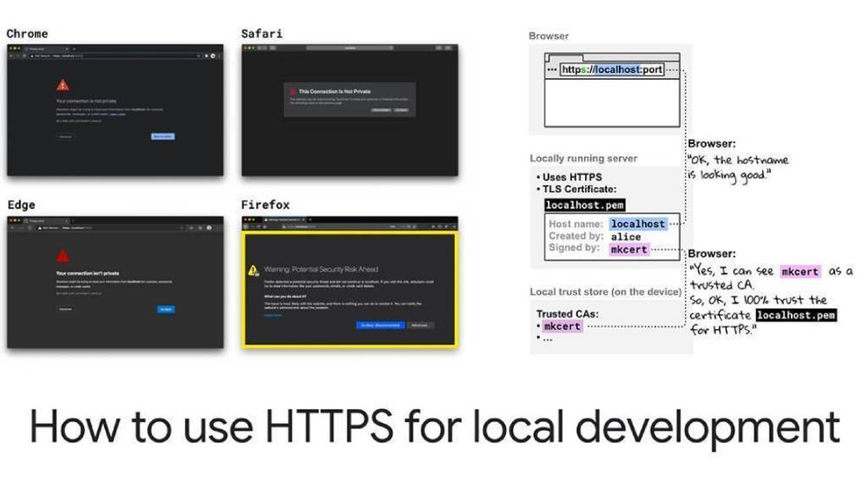868x487 pixels.
Task: Click the 'localhost.pem' black label under TLS Certificate
Action: [585, 205]
